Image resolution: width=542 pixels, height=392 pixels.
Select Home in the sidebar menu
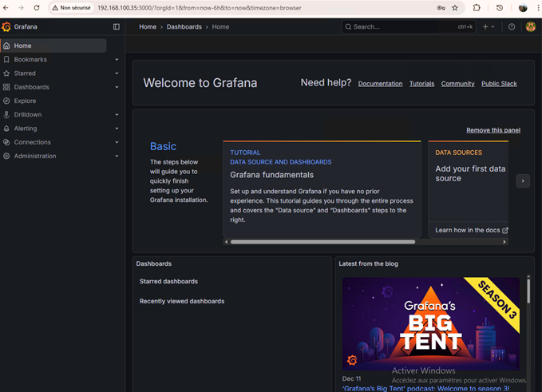[23, 46]
